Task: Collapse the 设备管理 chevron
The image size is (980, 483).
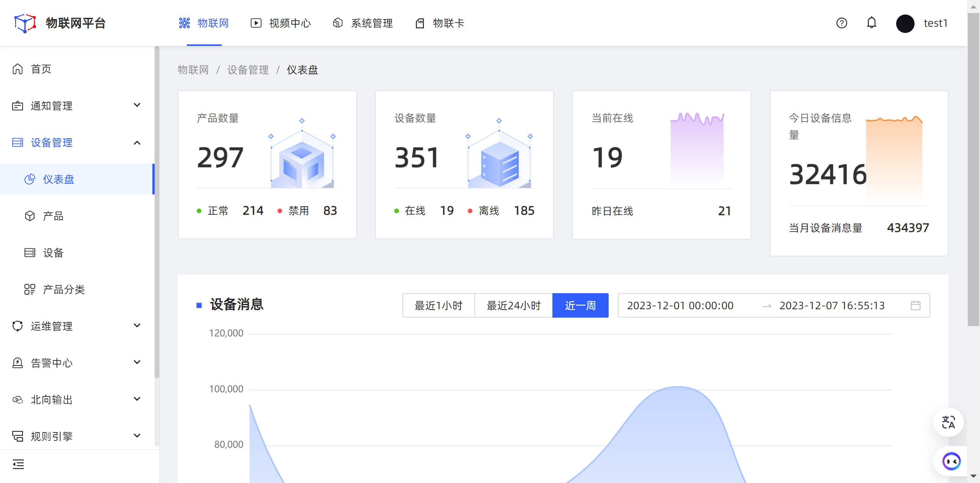Action: [137, 143]
